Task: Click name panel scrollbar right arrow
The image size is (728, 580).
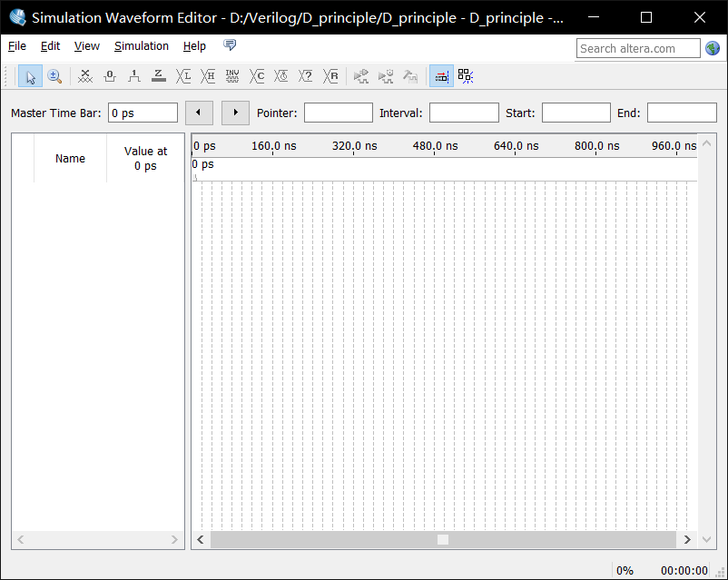Action: (x=174, y=539)
